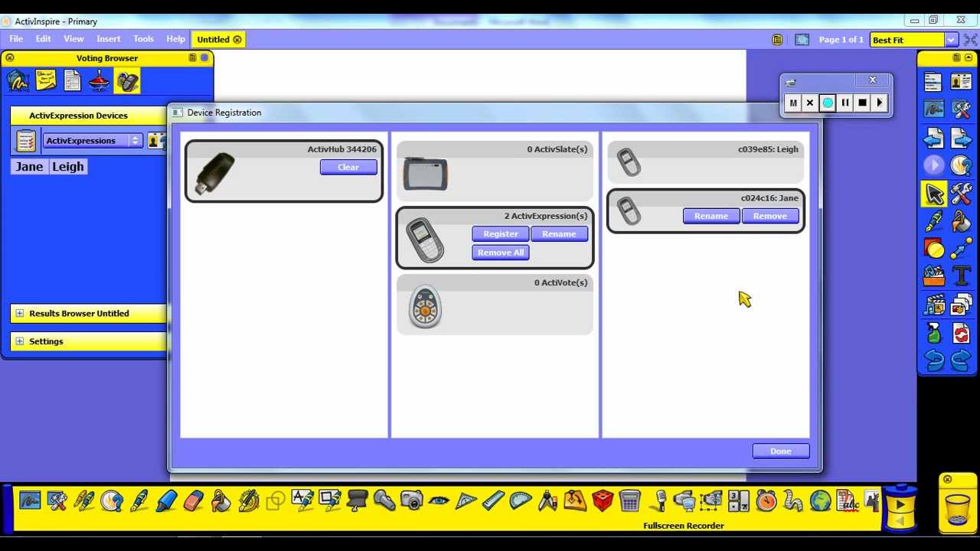Click Rename under 2 ActivExpression(s)
This screenshot has width=980, height=551.
[559, 234]
